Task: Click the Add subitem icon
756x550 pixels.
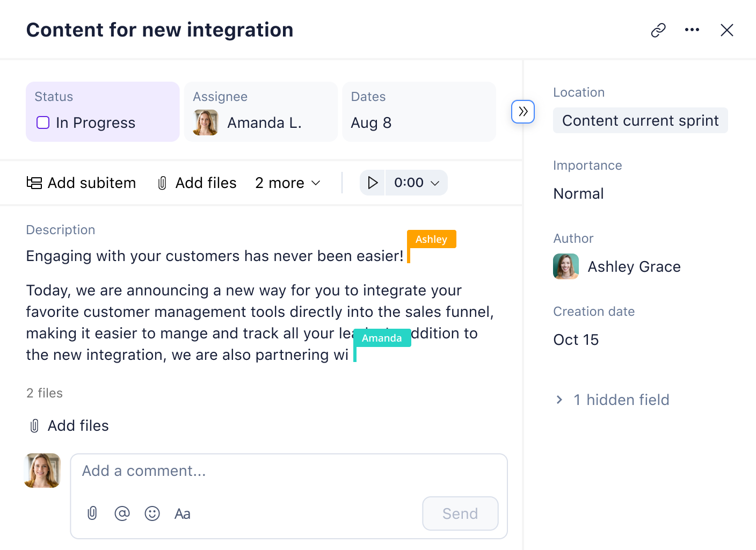Action: click(33, 183)
